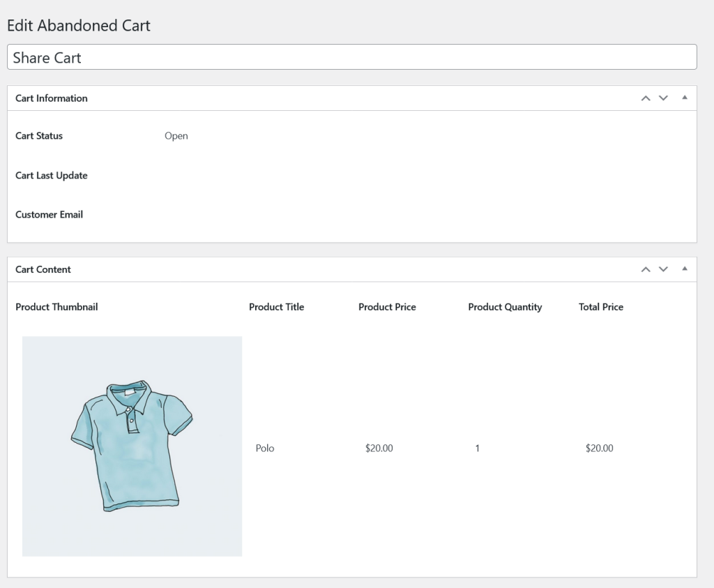Click the Product Title column header
The image size is (714, 588).
point(276,307)
